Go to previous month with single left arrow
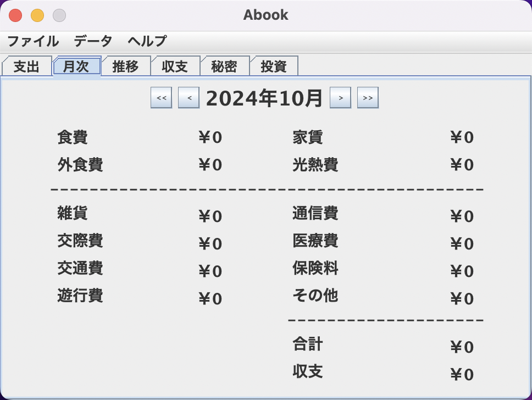This screenshot has width=532, height=400. (189, 98)
